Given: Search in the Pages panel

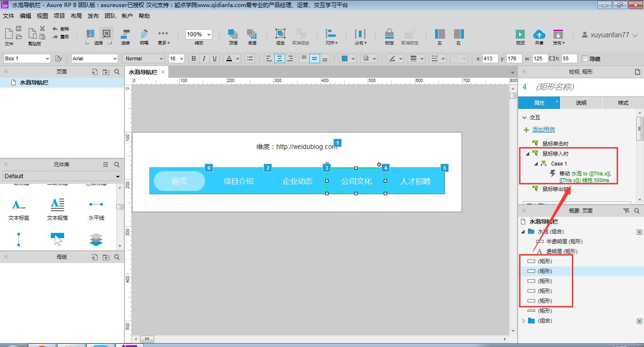Looking at the screenshot, I should pos(117,72).
